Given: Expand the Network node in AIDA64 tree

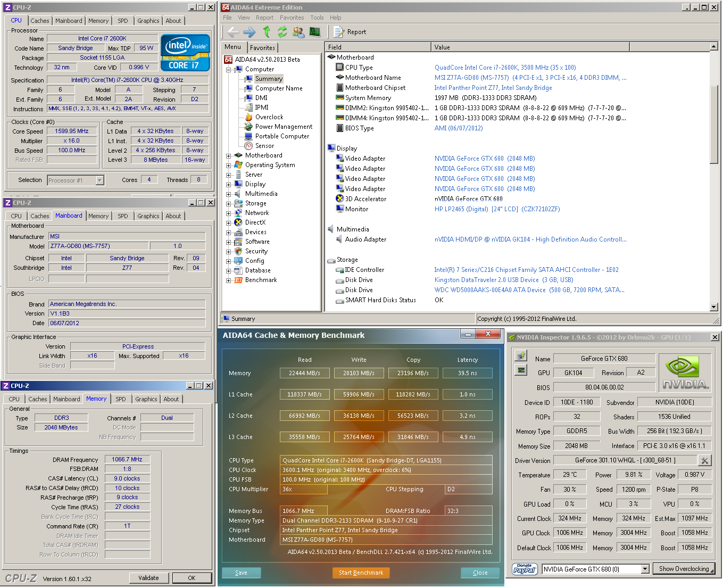Looking at the screenshot, I should pos(229,213).
